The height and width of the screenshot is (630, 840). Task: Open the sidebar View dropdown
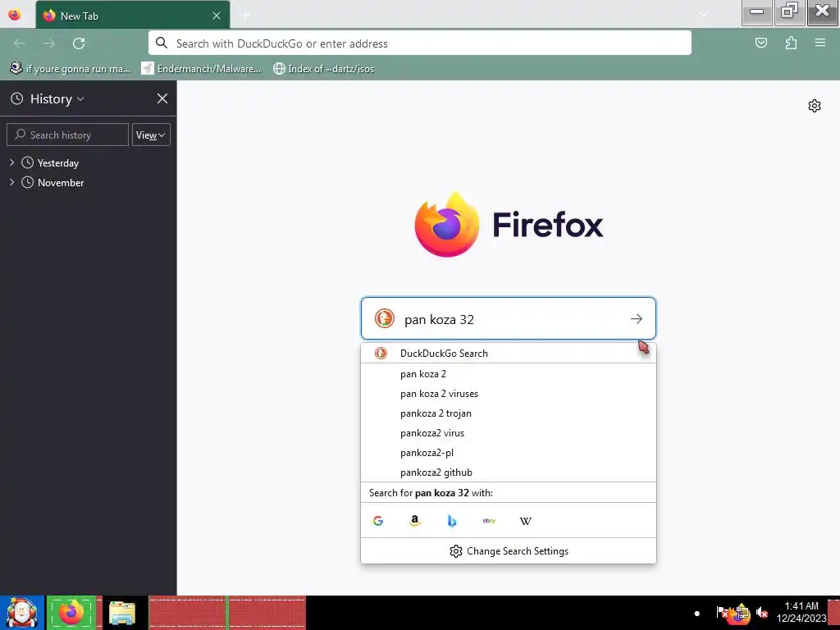[x=151, y=135]
